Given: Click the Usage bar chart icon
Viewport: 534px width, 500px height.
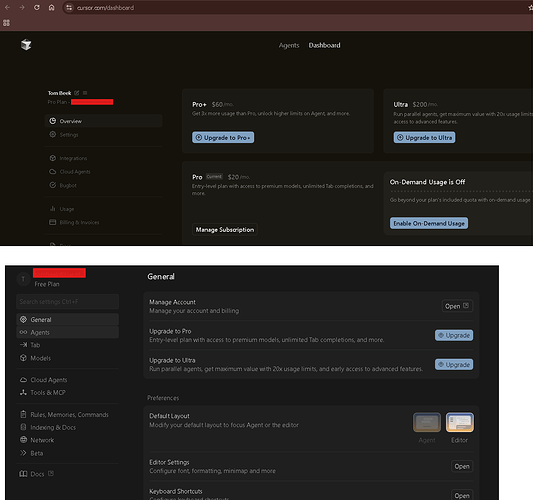Looking at the screenshot, I should [x=52, y=209].
